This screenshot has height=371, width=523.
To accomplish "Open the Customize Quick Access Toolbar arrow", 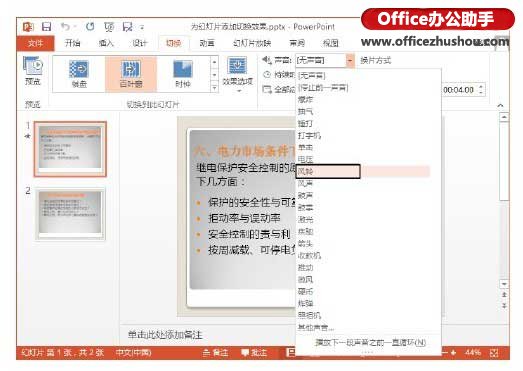I will click(x=142, y=27).
